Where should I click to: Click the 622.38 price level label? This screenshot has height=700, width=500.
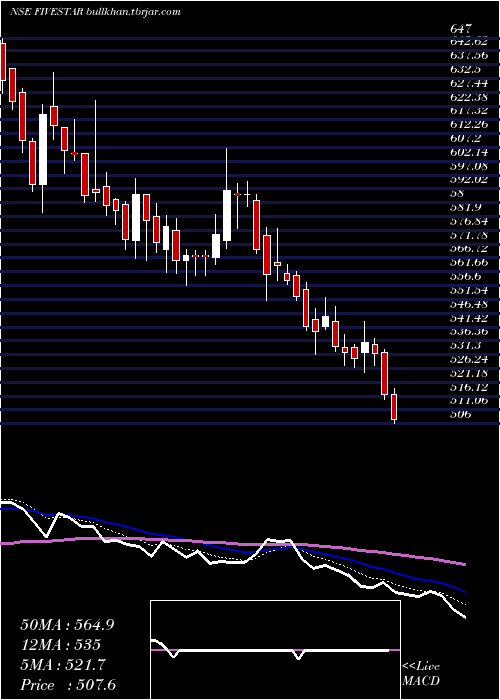469,97
